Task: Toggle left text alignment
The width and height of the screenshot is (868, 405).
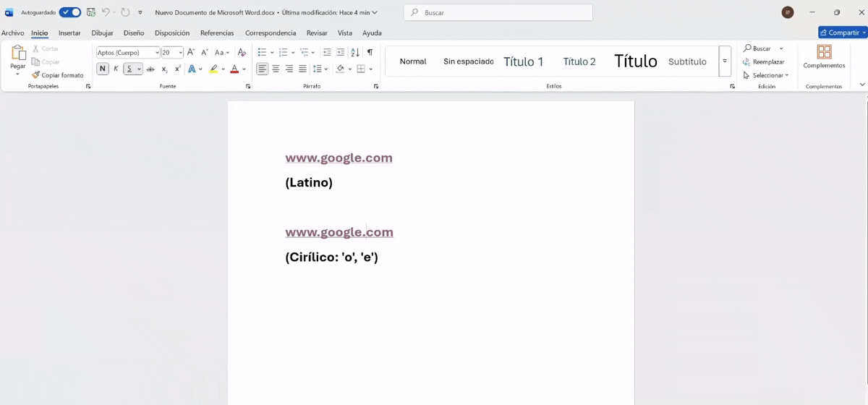Action: 262,69
